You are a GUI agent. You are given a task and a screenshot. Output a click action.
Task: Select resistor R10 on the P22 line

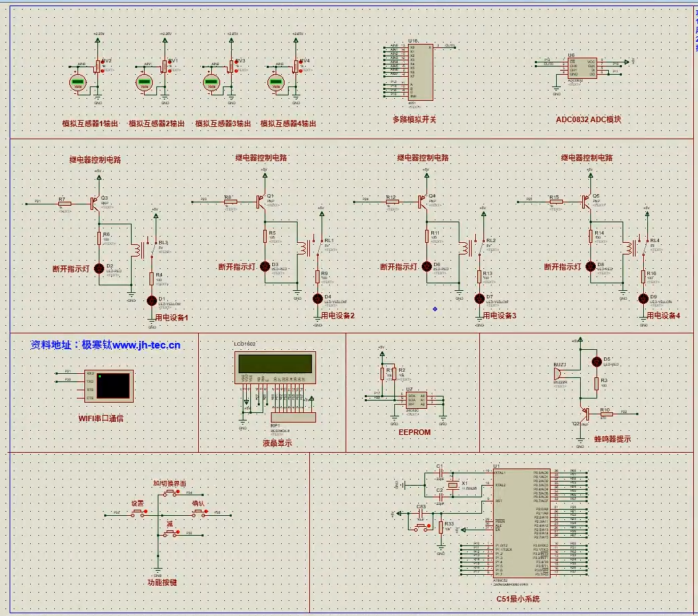[606, 414]
